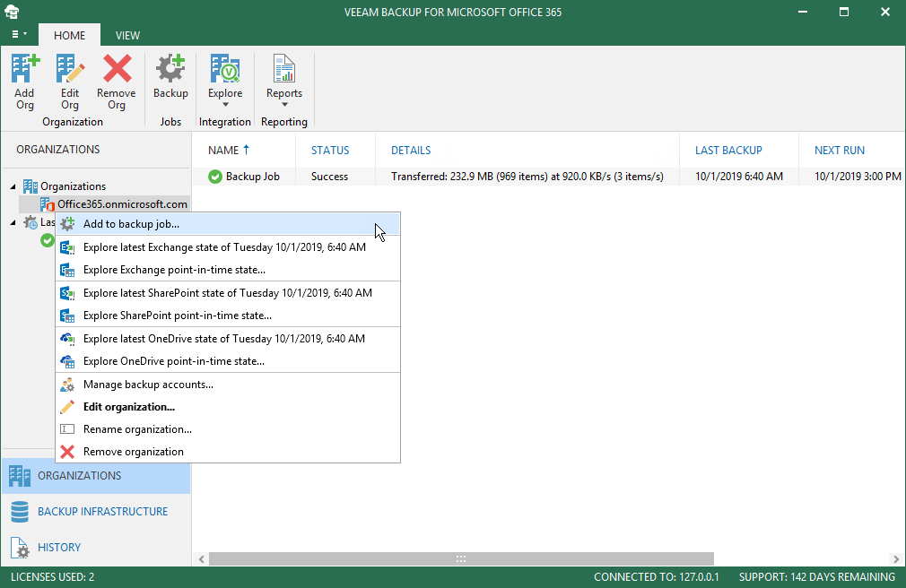Click the History document gear icon

(20, 548)
